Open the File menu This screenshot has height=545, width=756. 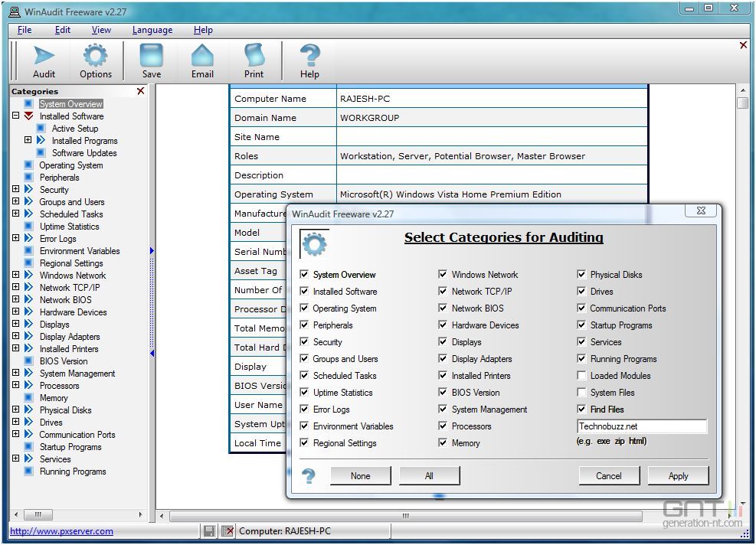(25, 30)
